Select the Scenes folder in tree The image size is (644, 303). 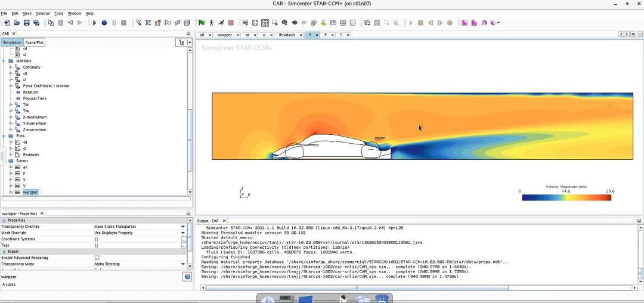pyautogui.click(x=22, y=161)
